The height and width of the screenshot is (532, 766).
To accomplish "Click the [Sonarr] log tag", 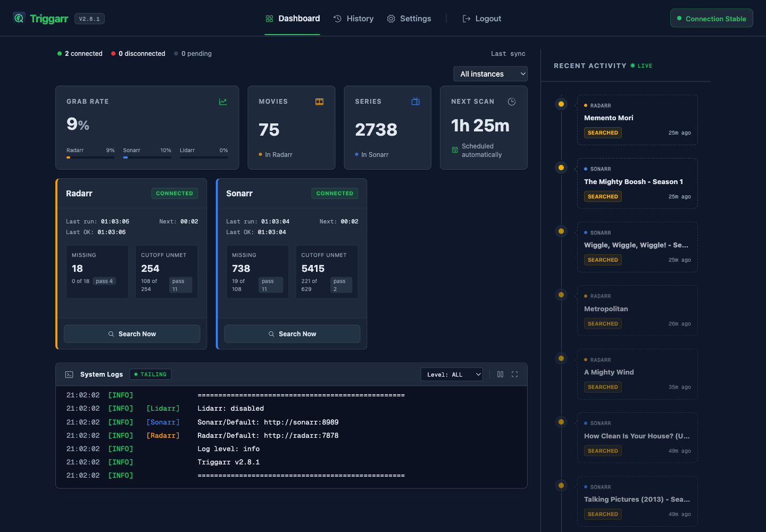I will pos(163,422).
